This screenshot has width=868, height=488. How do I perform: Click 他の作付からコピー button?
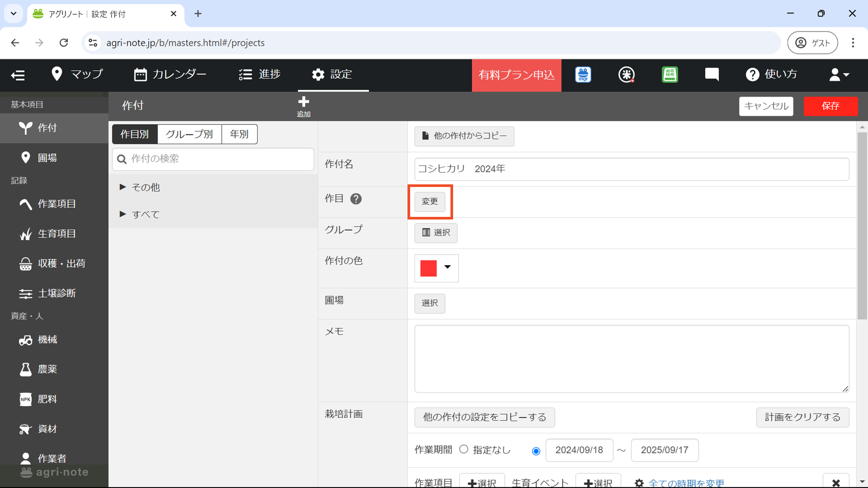tap(464, 136)
